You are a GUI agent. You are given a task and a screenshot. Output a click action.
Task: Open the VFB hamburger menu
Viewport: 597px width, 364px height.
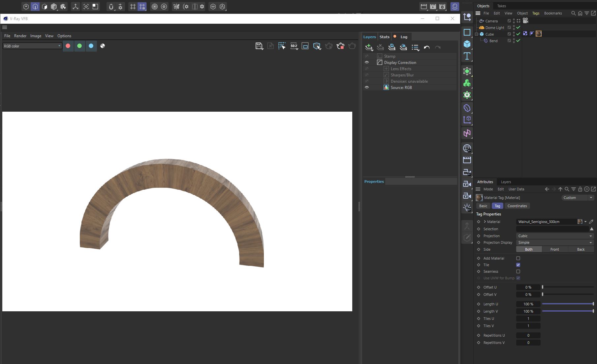pyautogui.click(x=5, y=27)
